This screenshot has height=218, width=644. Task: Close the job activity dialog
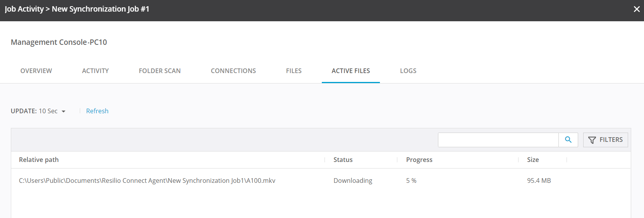point(636,9)
